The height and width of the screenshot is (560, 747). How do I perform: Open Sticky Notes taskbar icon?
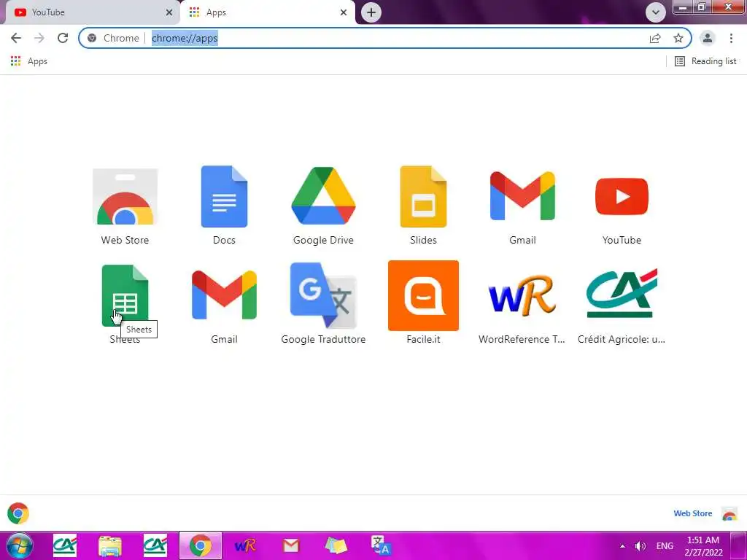tap(336, 545)
